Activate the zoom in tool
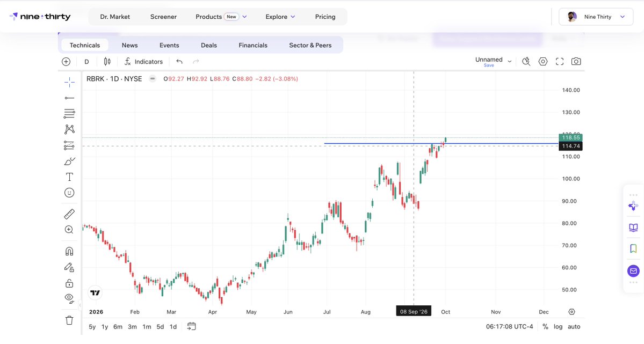Screen dimensions: 644x344 pyautogui.click(x=69, y=230)
